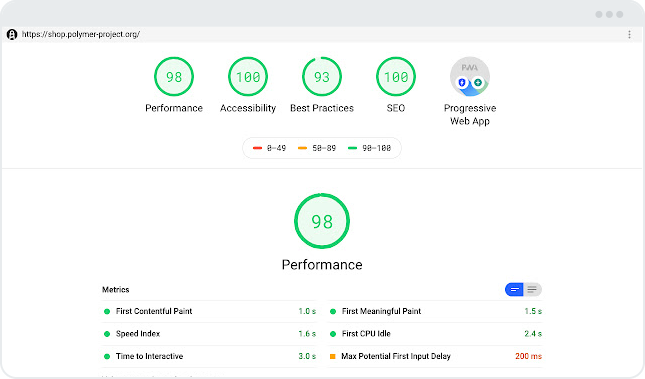Open the shop.polymer-project.org URL link

point(81,34)
